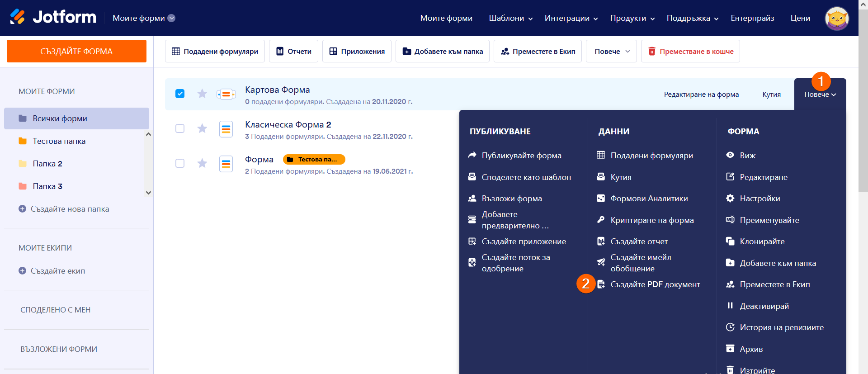The height and width of the screenshot is (374, 868).
Task: Click the plus icon for Създайте екип
Action: [x=22, y=270]
